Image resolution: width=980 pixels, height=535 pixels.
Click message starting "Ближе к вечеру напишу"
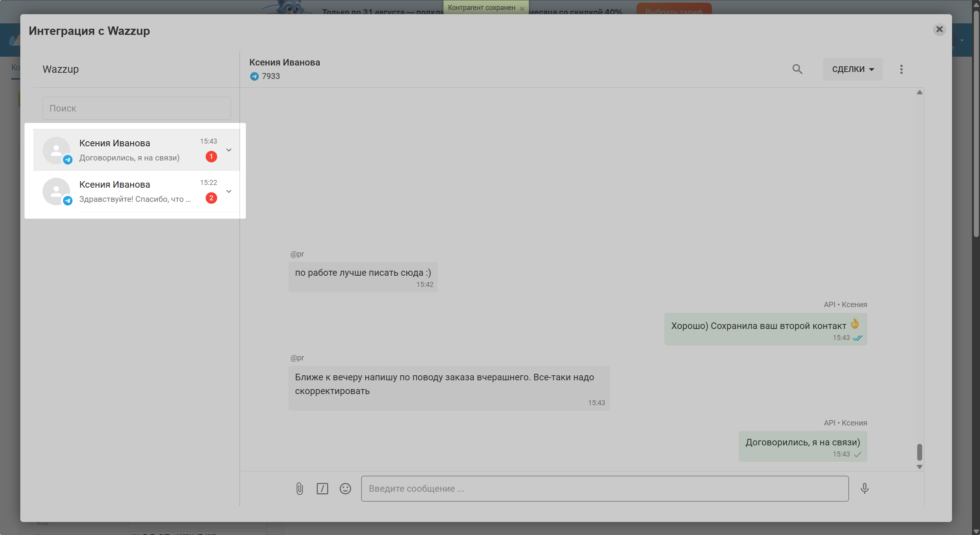tap(449, 388)
